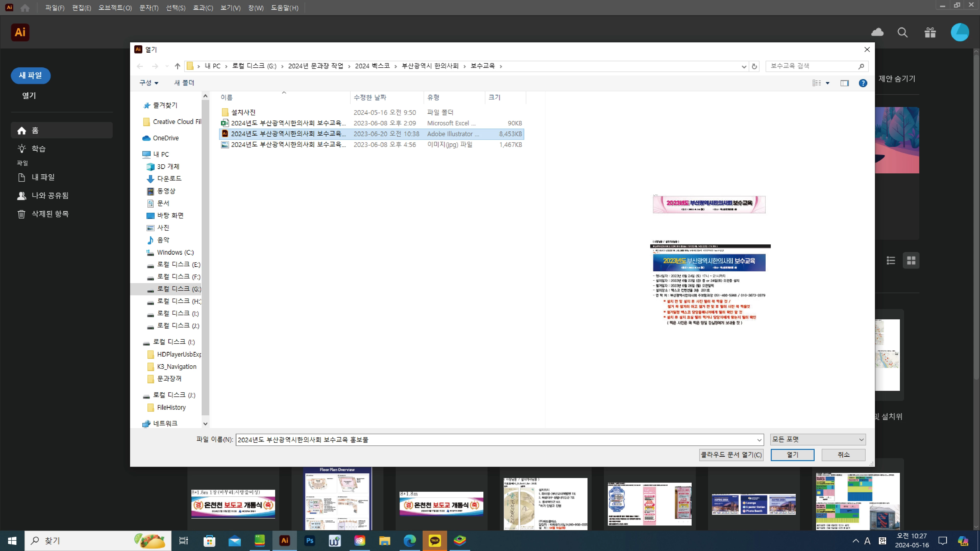Click the search magnifier icon in Illustrator header
Screen dimensions: 980x551
(x=902, y=32)
